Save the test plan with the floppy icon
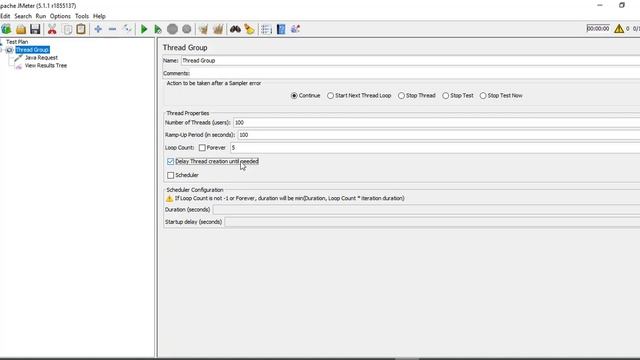 tap(35, 29)
